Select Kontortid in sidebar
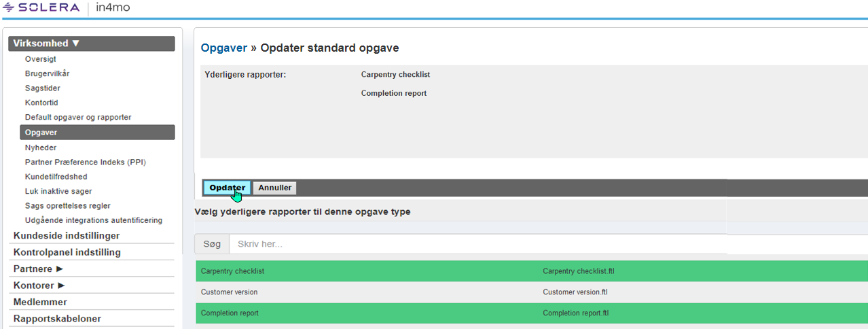Viewport: 868px width, 329px height. pyautogui.click(x=41, y=103)
